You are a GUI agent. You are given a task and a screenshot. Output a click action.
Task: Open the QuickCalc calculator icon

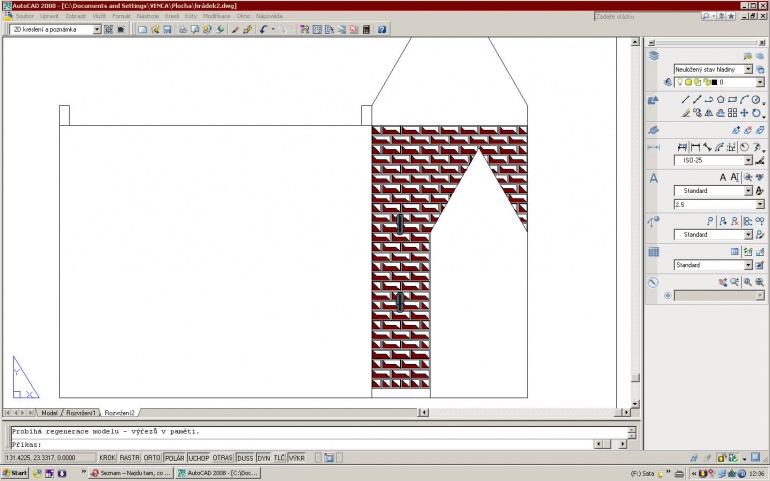point(366,29)
